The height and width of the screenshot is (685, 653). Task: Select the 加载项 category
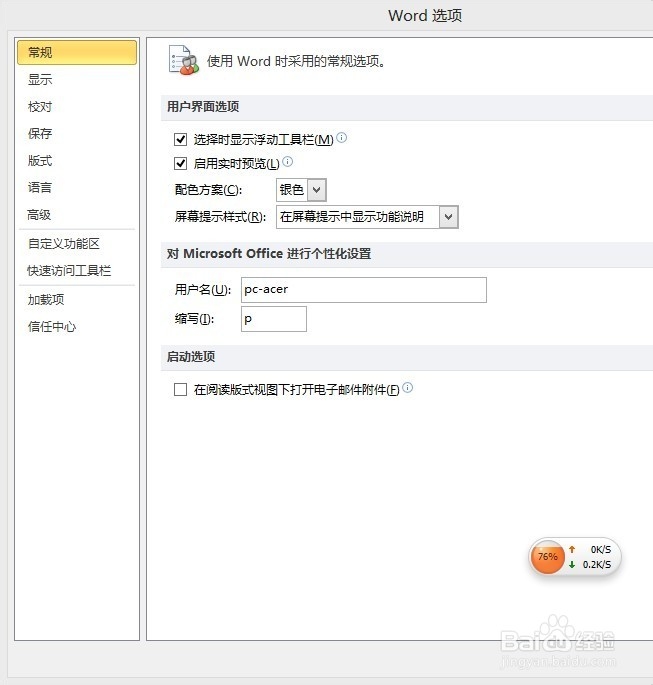pyautogui.click(x=46, y=299)
